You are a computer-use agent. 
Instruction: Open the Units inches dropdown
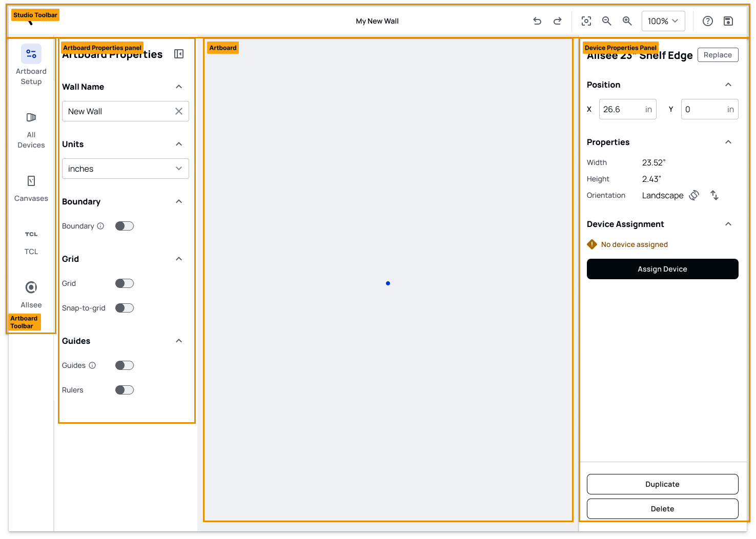pyautogui.click(x=126, y=169)
